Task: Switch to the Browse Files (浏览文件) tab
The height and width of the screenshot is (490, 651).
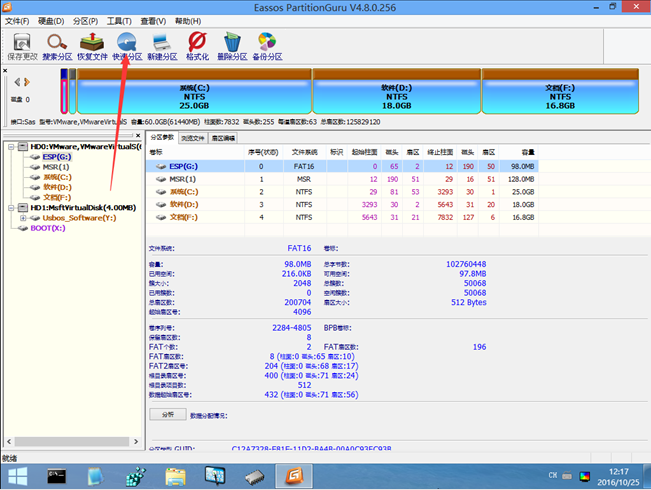Action: point(193,138)
